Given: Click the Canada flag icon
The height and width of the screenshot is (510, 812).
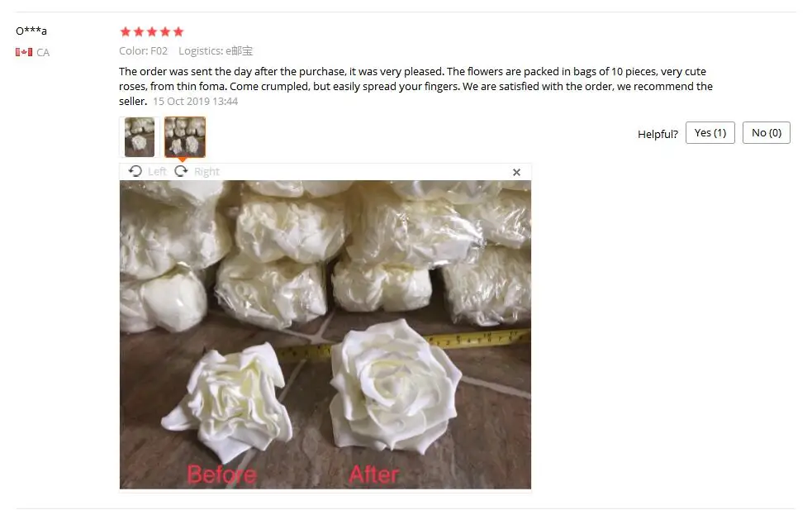Looking at the screenshot, I should pyautogui.click(x=24, y=52).
